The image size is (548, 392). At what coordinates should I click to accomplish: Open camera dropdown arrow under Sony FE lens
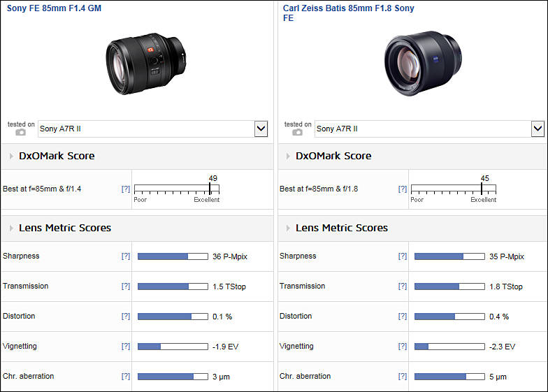coord(261,129)
